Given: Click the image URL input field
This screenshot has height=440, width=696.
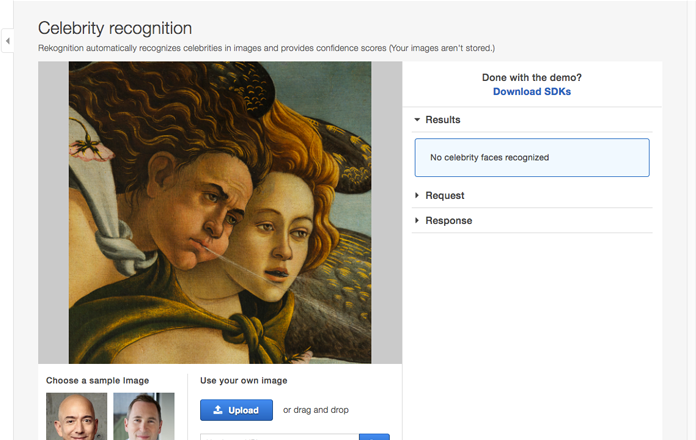Looking at the screenshot, I should pos(279,437).
